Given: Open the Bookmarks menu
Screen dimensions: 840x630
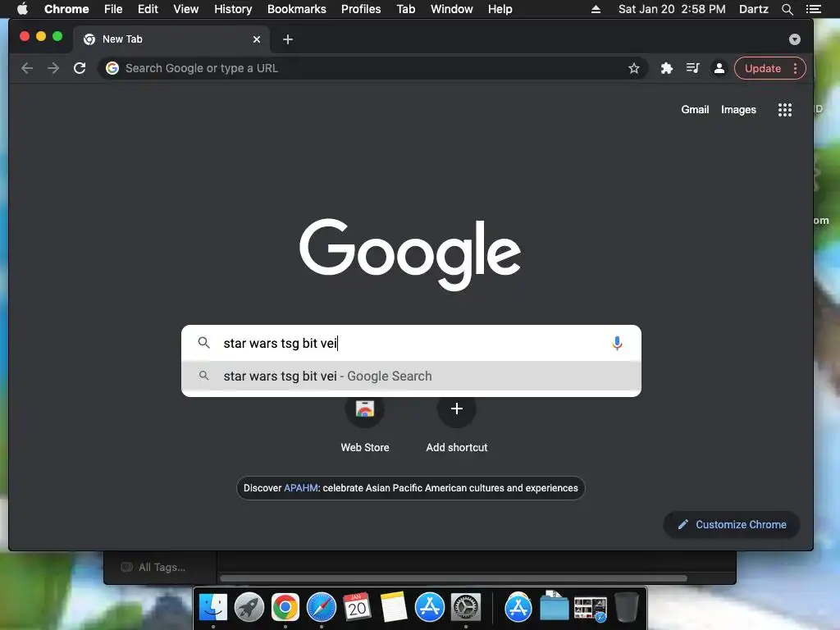Looking at the screenshot, I should [297, 9].
